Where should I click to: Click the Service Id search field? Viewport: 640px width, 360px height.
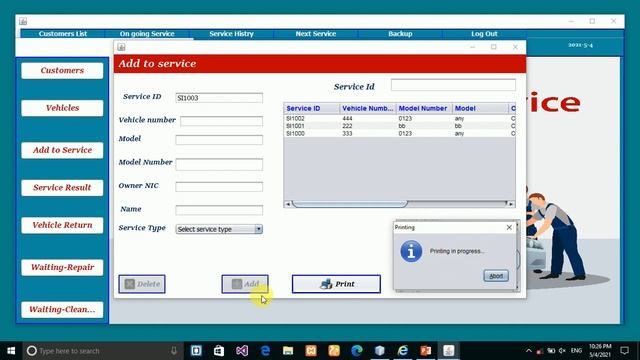pyautogui.click(x=453, y=85)
